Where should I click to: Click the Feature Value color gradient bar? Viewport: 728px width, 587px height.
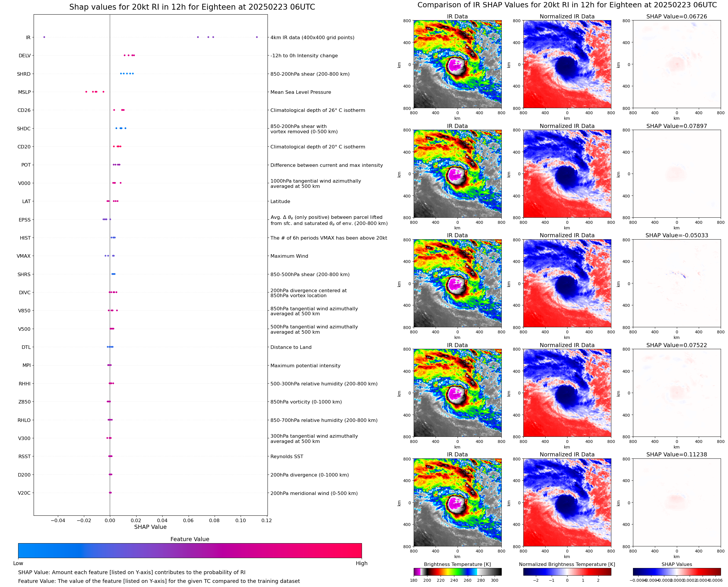190,550
